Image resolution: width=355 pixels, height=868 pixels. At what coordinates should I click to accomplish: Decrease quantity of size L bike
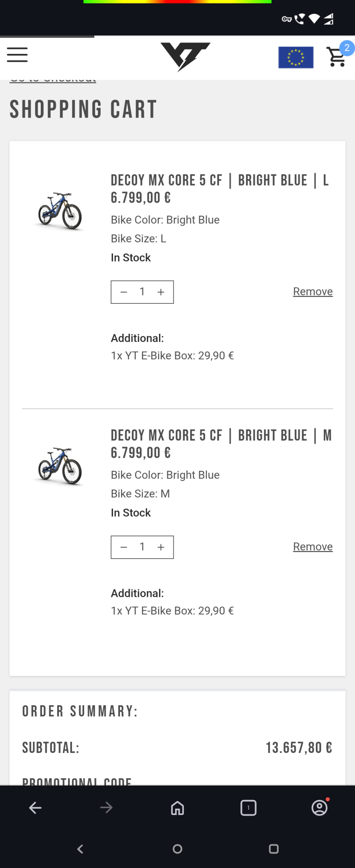pyautogui.click(x=124, y=292)
